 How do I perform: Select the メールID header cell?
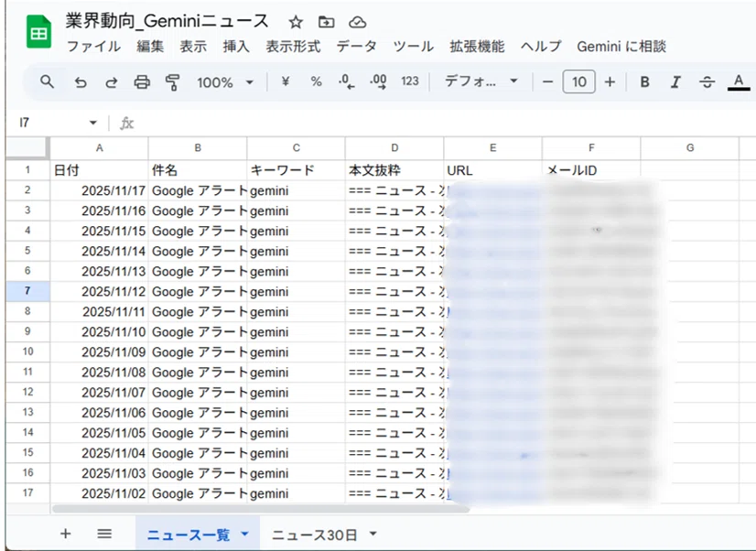[591, 170]
